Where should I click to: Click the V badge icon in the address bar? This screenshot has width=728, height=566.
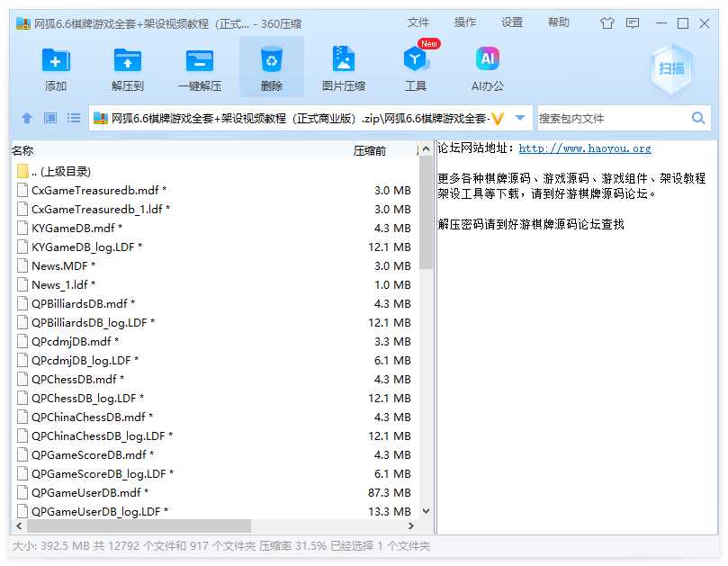(x=498, y=119)
